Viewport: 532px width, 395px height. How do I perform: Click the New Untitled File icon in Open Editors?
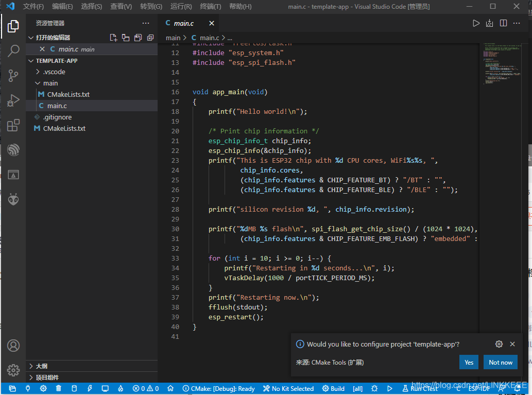tap(113, 38)
